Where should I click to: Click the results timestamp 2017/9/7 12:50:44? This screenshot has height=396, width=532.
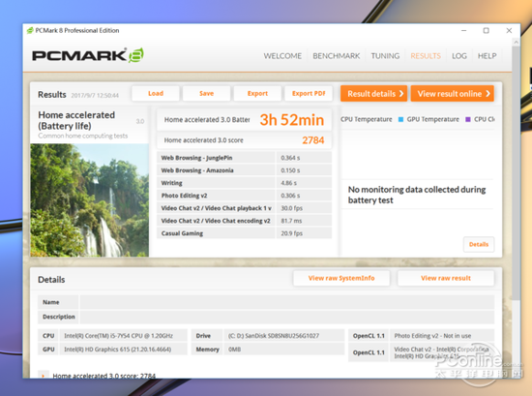(x=95, y=96)
